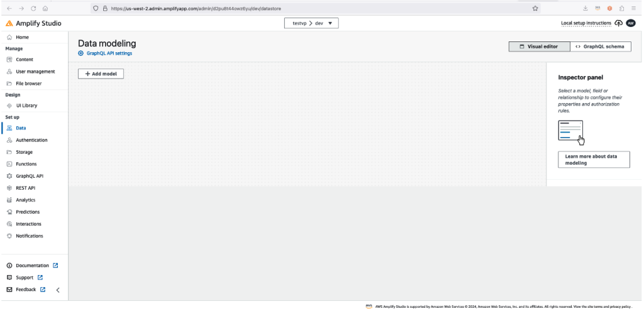
Task: Click the Home icon in sidebar
Action: coord(9,37)
